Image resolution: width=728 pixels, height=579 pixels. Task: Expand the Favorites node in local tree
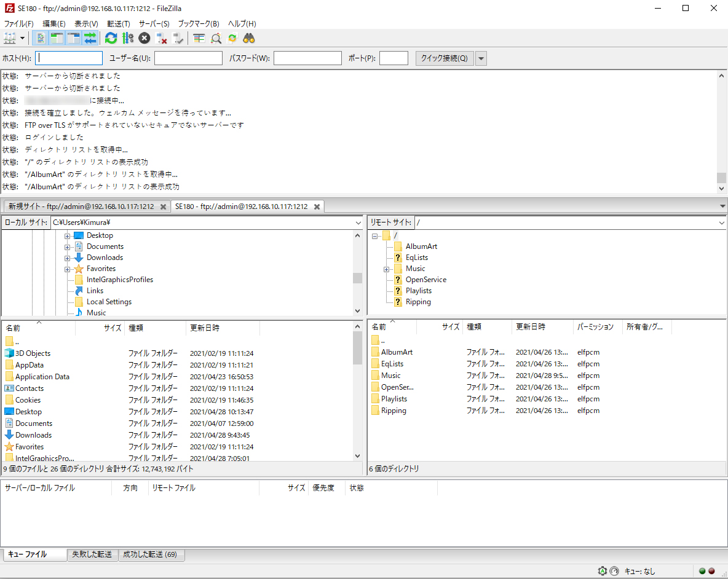(67, 270)
